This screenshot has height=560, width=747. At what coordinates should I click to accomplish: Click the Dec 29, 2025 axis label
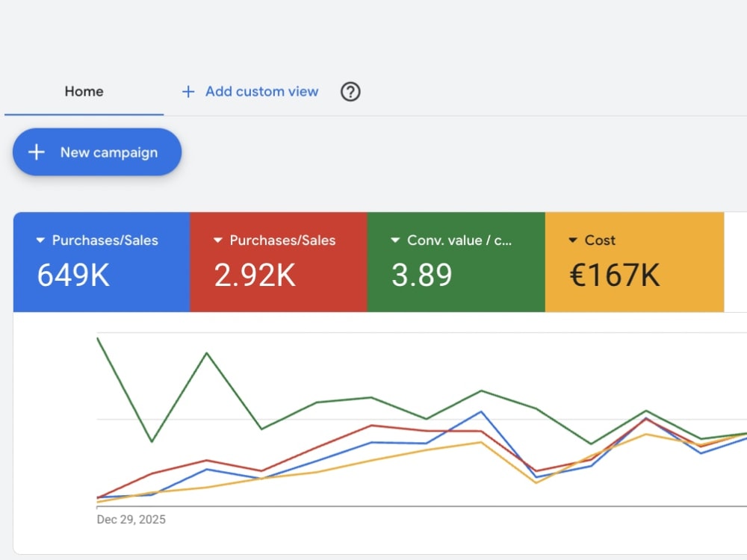tap(131, 519)
